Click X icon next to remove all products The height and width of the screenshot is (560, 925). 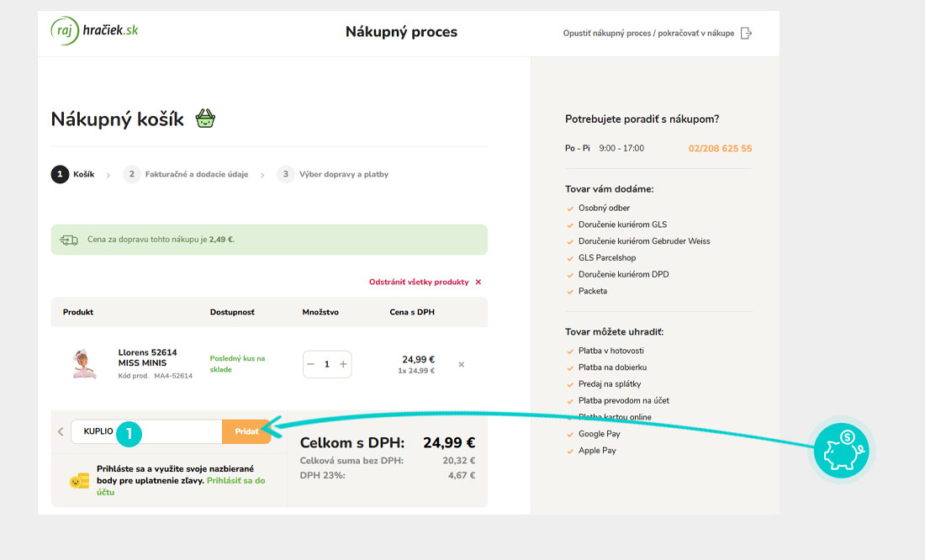478,283
